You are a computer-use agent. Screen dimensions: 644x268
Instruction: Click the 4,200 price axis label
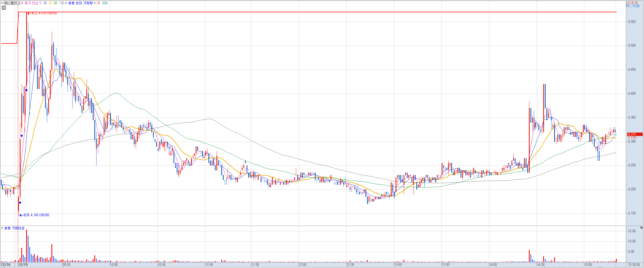coord(632,189)
